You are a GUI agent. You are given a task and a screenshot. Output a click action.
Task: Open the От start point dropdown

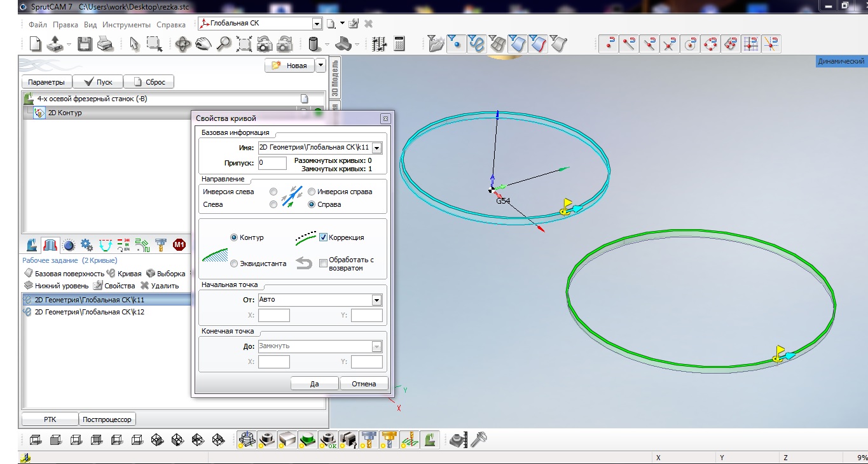377,300
